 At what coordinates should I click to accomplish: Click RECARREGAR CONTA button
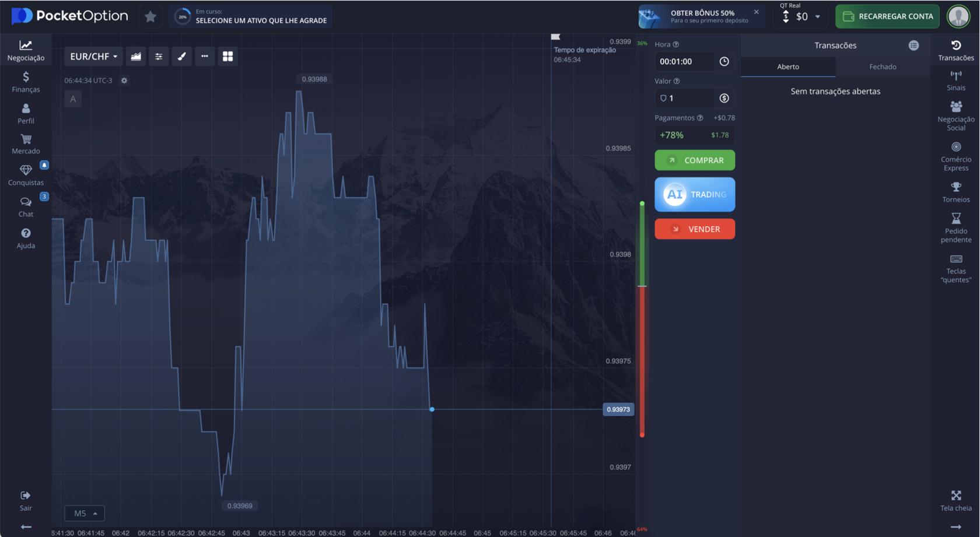click(887, 16)
